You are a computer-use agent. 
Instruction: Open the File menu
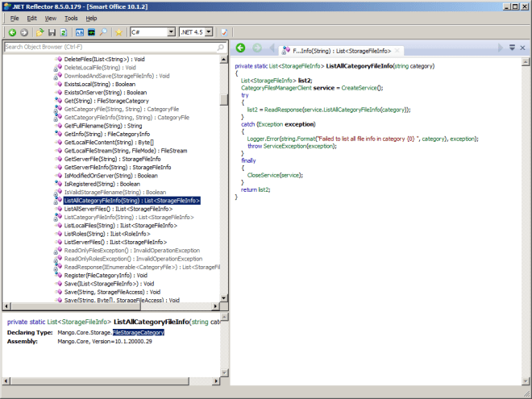[x=15, y=18]
